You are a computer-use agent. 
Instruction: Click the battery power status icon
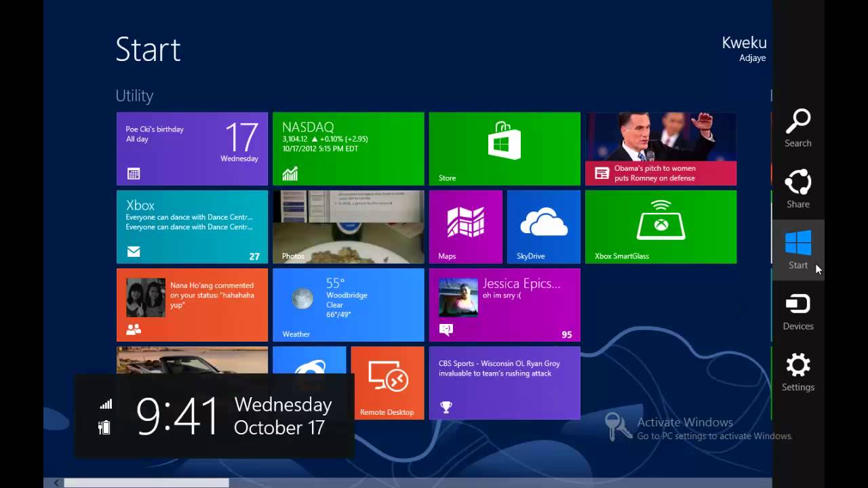(104, 427)
